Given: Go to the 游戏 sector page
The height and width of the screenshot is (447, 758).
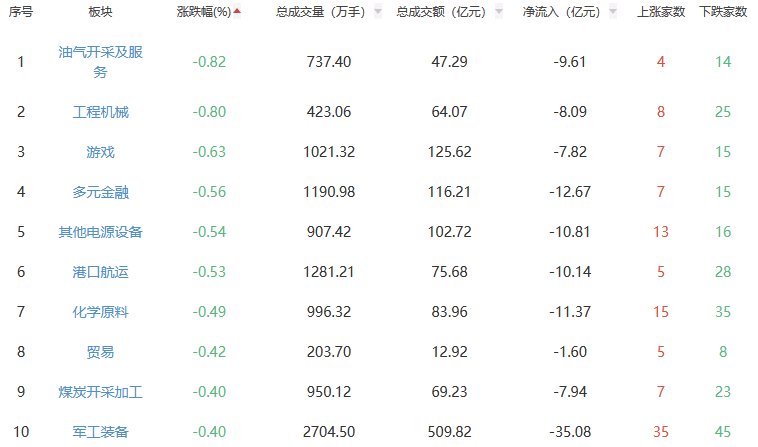Looking at the screenshot, I should [100, 152].
